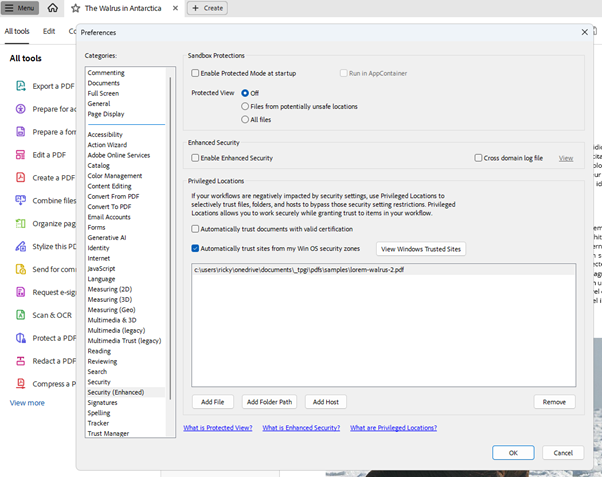Viewport: 602px width, 477px height.
Task: Toggle Enable Enhanced Security checkbox
Action: click(195, 158)
